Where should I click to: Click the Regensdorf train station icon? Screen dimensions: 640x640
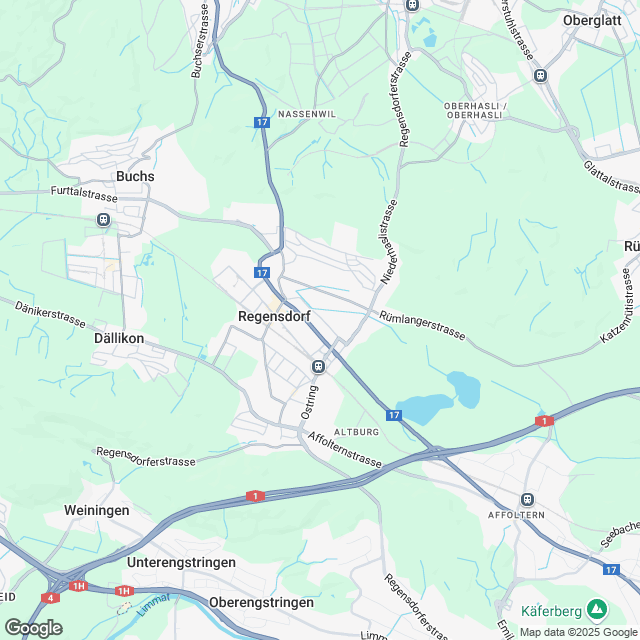318,367
